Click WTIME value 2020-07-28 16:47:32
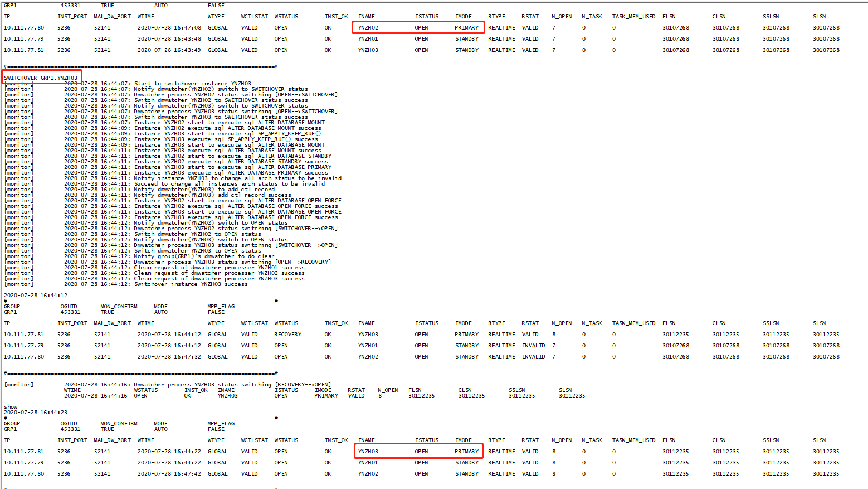 169,356
